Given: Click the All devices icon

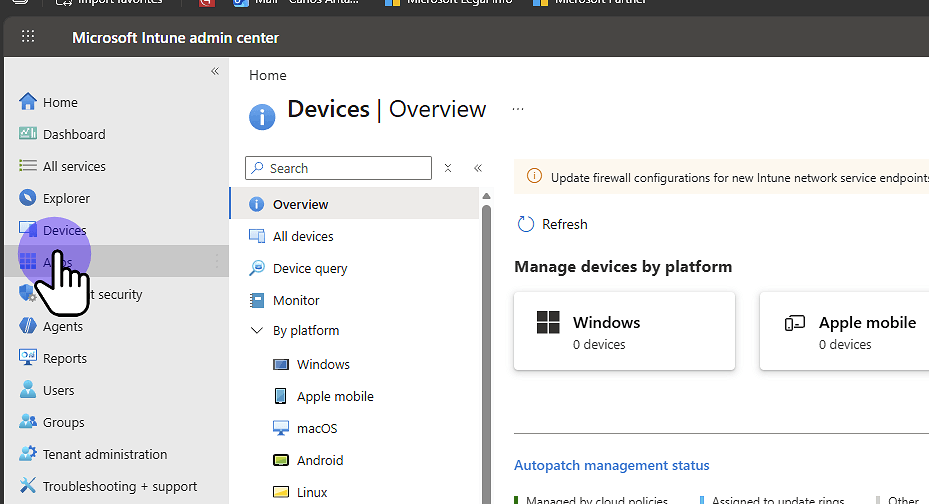Looking at the screenshot, I should (x=257, y=236).
